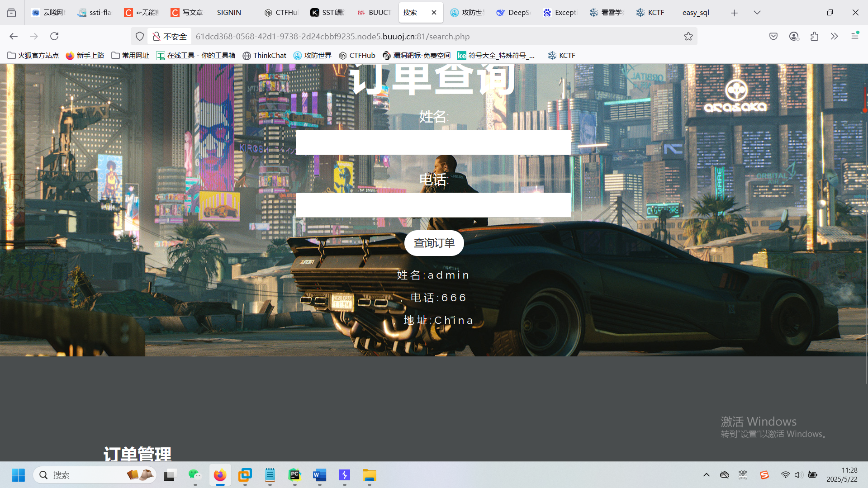This screenshot has width=868, height=488.
Task: Open 在线工具 - 你的工具箱 bookmark
Action: [x=196, y=56]
